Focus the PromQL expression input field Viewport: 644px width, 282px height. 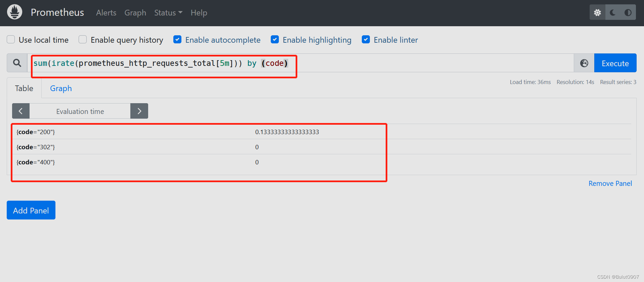(300, 63)
